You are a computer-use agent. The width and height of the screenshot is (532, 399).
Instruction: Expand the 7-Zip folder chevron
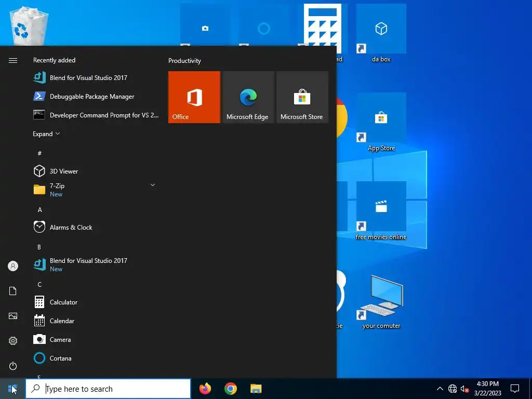pos(153,185)
